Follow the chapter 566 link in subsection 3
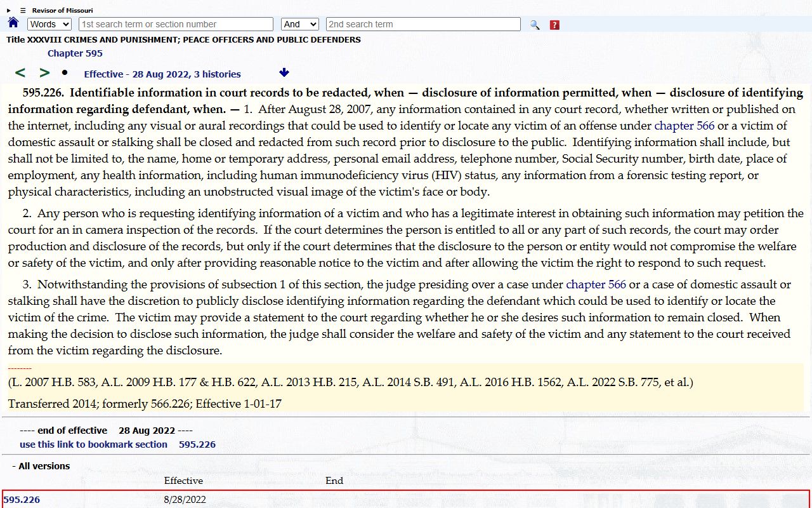Image resolution: width=812 pixels, height=508 pixels. point(596,284)
